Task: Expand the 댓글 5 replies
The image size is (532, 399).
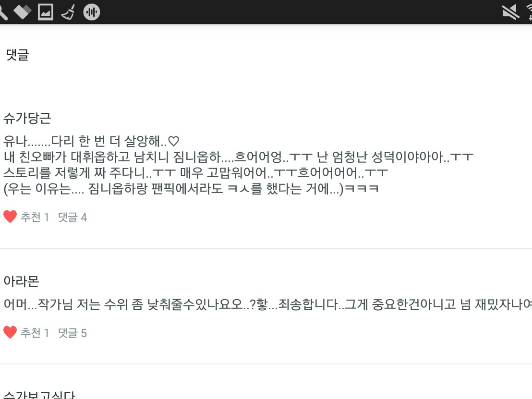Action: click(x=73, y=333)
